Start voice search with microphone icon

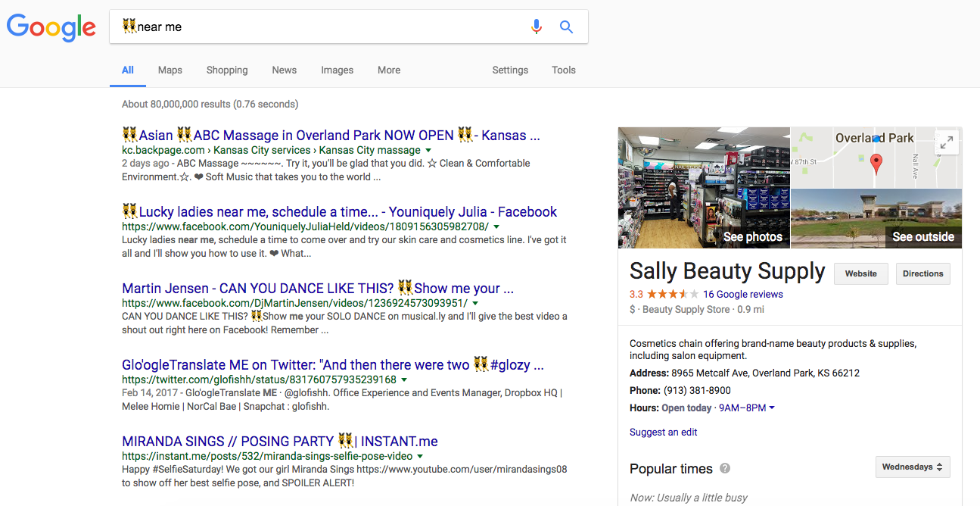pyautogui.click(x=537, y=27)
